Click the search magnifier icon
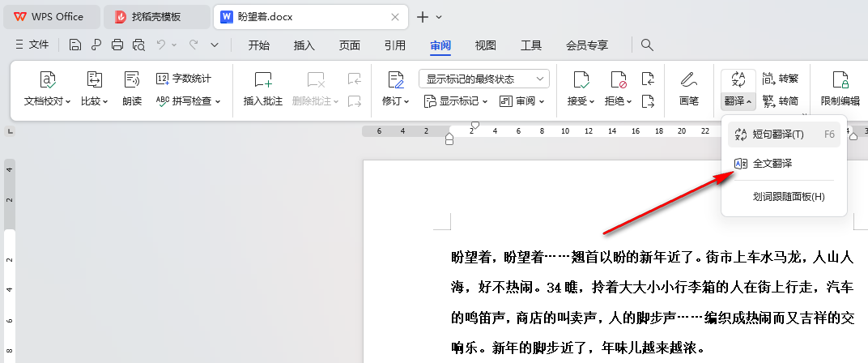This screenshot has width=868, height=363. (x=647, y=45)
